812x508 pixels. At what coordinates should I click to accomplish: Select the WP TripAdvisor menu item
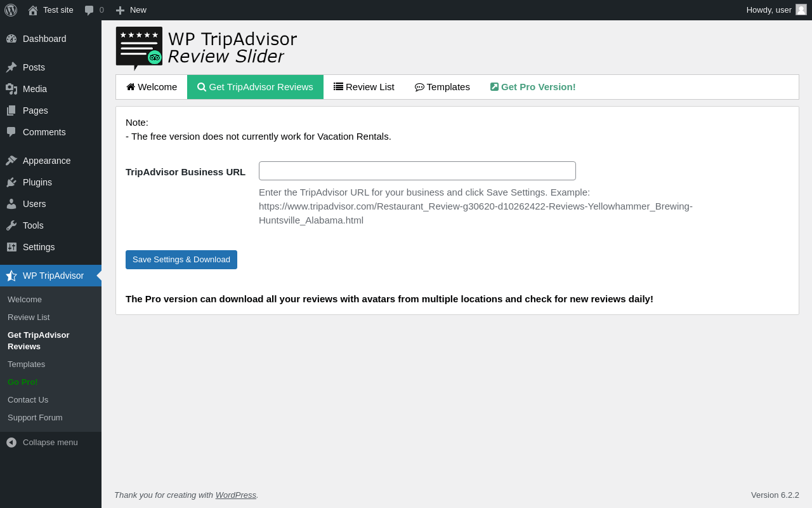(x=51, y=276)
